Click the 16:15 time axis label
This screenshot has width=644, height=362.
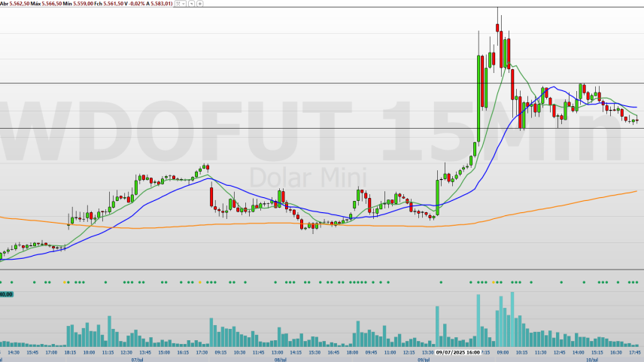tap(183, 352)
